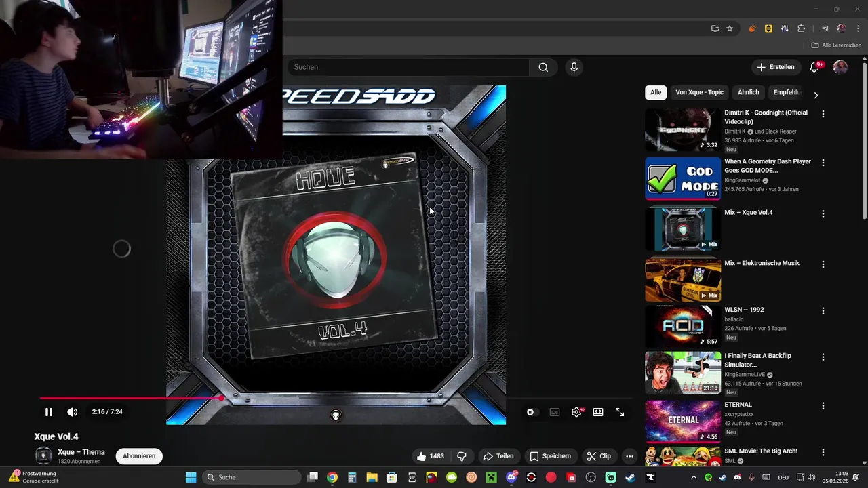Screen dimensions: 868x488
Task: Open the yellow arrows extension icon
Action: (768, 28)
